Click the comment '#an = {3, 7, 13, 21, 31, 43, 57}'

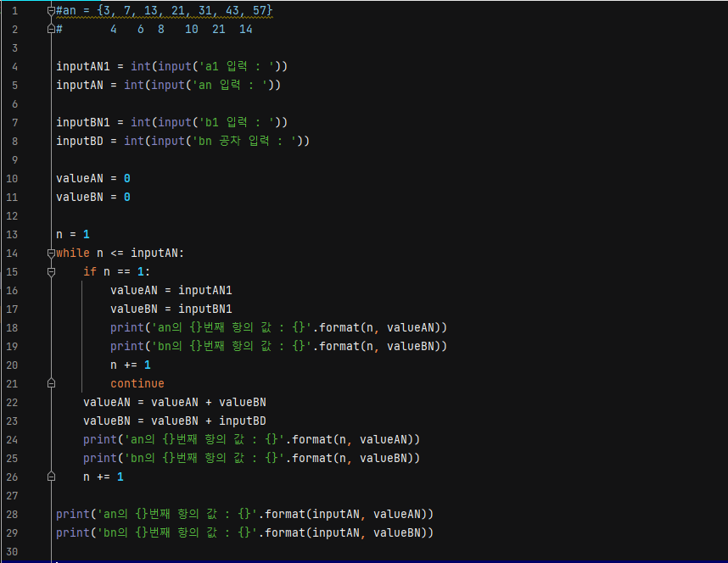coord(165,11)
